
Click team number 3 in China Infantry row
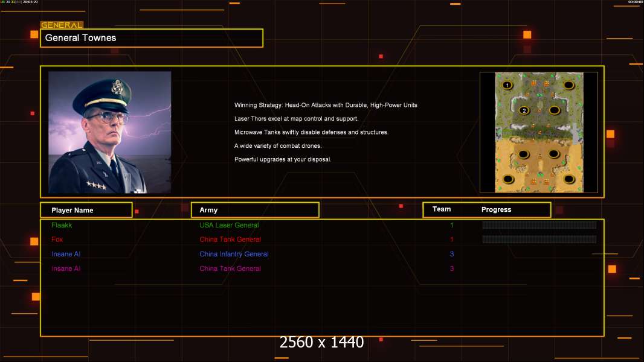point(452,254)
